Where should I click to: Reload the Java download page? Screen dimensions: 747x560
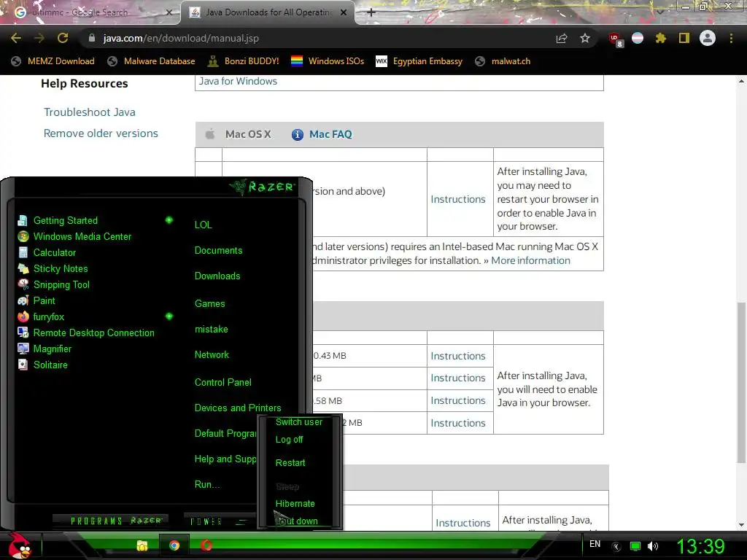tap(63, 38)
